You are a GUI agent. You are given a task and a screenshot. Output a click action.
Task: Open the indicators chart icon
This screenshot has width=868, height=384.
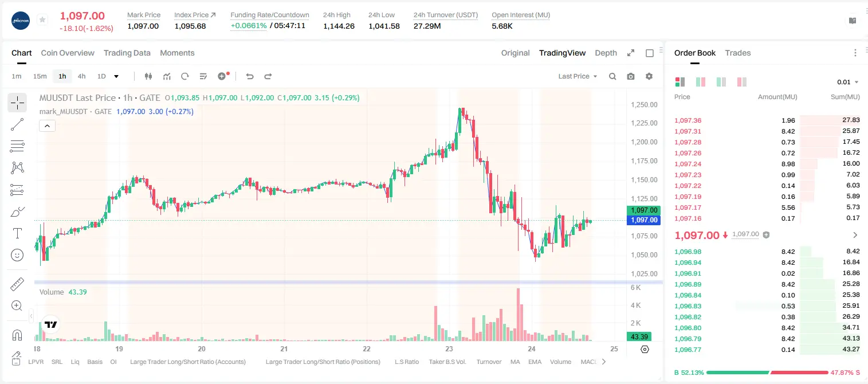167,76
